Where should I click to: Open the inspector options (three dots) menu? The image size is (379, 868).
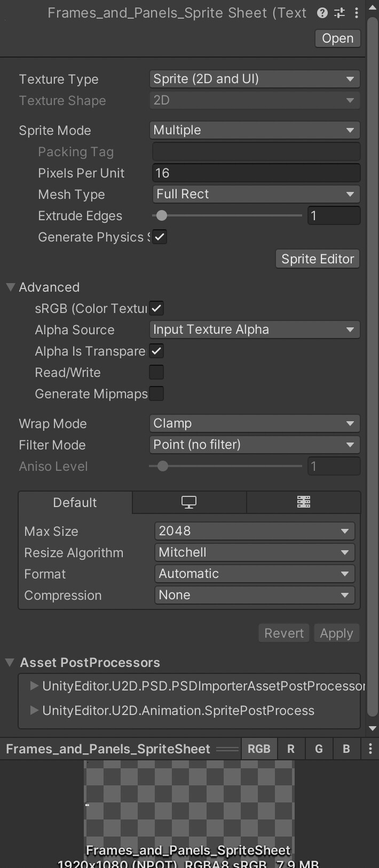[x=357, y=13]
